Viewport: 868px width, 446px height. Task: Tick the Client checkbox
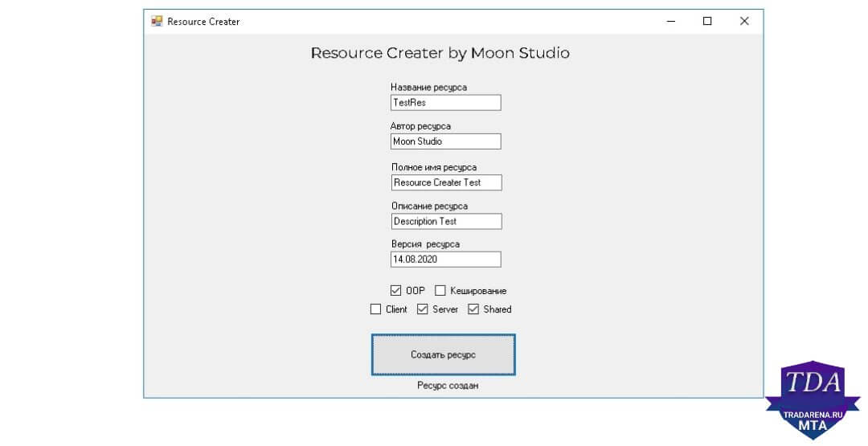click(x=375, y=309)
